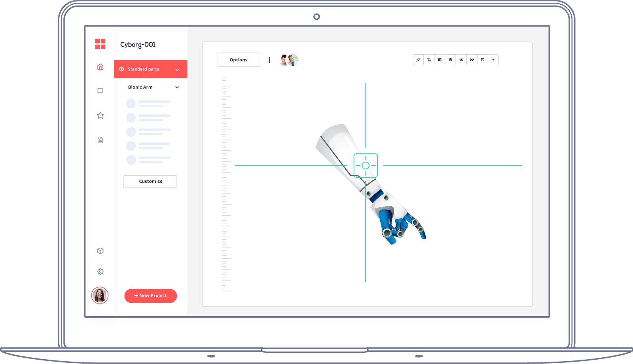The height and width of the screenshot is (364, 633).
Task: Click the plus icon in toolbar
Action: pos(493,60)
